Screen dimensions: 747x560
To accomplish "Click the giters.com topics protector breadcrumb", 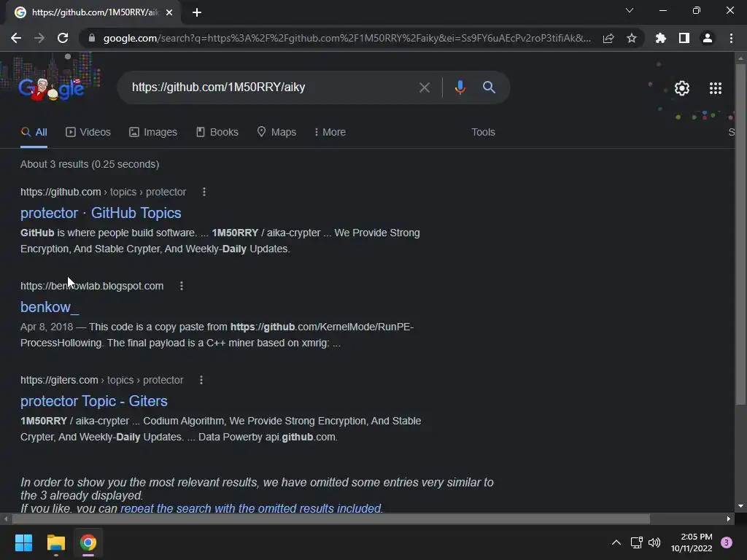I will coord(101,380).
